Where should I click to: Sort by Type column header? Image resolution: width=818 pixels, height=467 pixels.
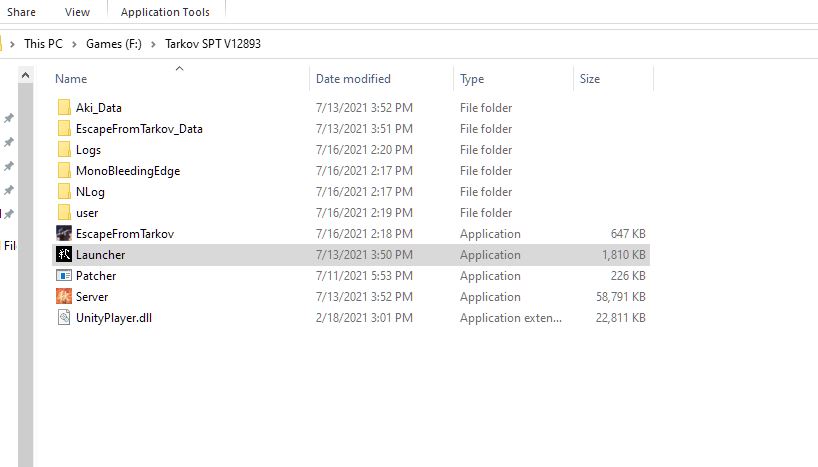472,79
